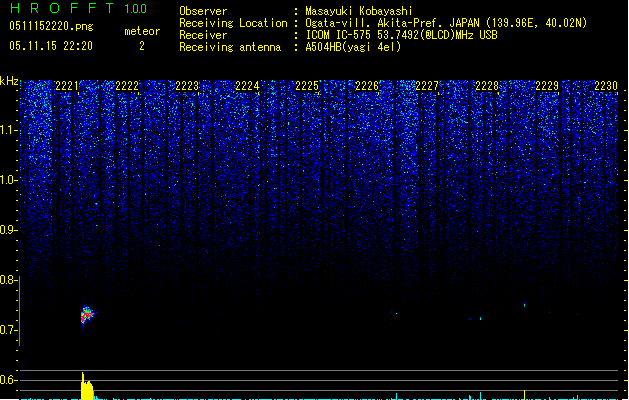Viewport: 629px width, 400px height.
Task: Click the 0.6 kHz axis label
Action: pyautogui.click(x=8, y=380)
